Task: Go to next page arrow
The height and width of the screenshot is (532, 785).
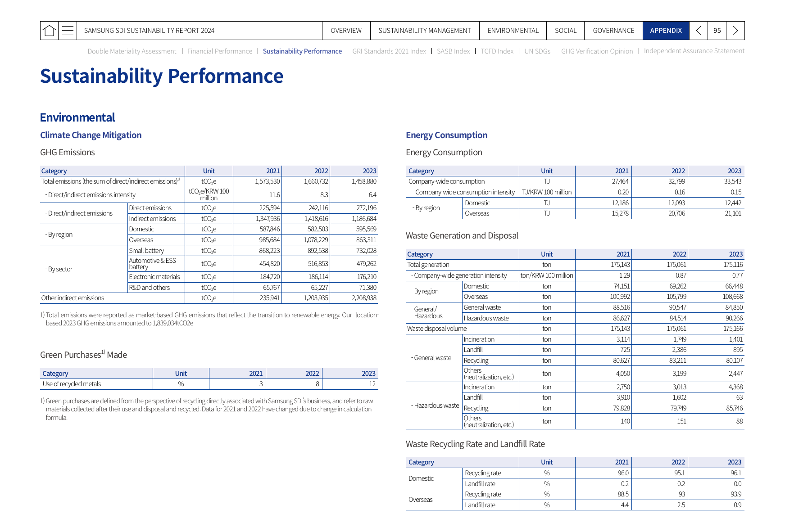Action: click(x=735, y=31)
